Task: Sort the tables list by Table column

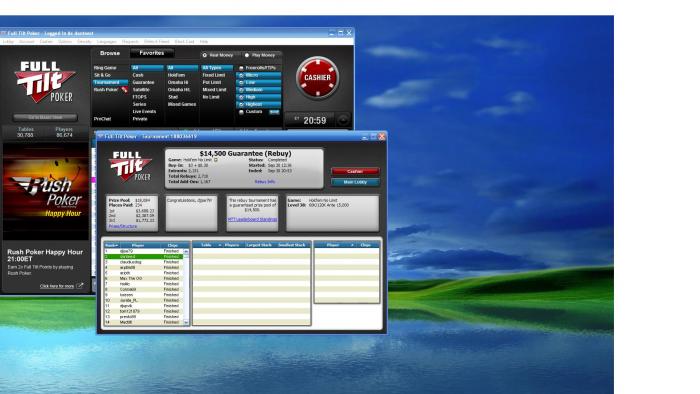Action: pos(208,245)
